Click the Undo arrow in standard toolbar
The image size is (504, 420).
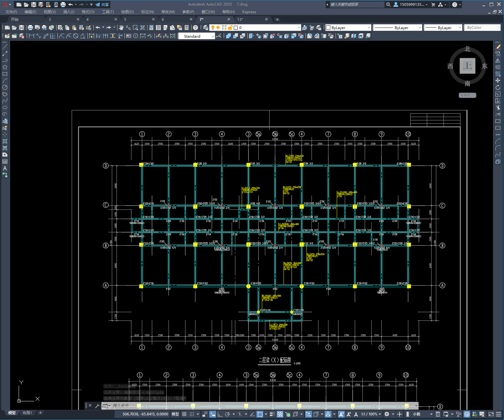[98, 28]
